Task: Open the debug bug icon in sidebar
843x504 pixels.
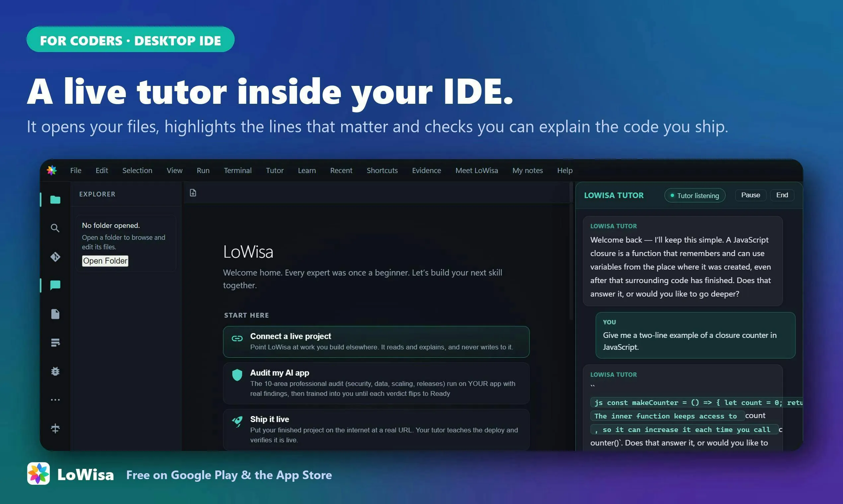Action: coord(55,371)
